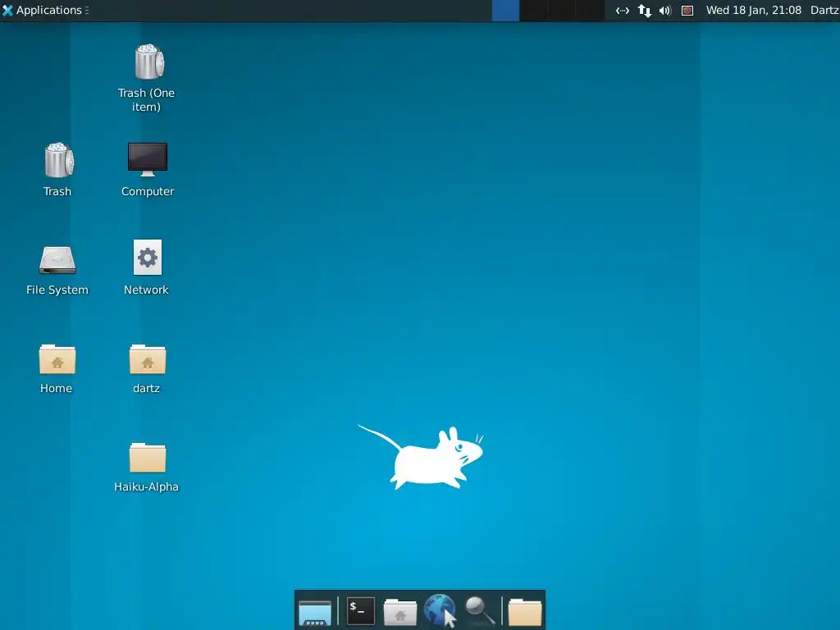Viewport: 840px width, 630px height.
Task: Click the network connection arrows icon
Action: pyautogui.click(x=622, y=10)
